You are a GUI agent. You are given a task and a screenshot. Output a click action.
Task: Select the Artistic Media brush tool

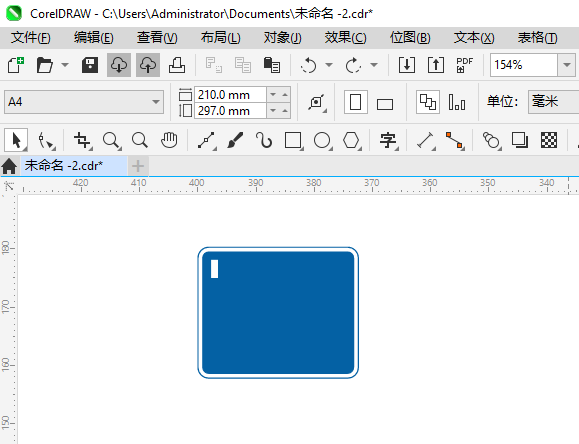(x=235, y=140)
